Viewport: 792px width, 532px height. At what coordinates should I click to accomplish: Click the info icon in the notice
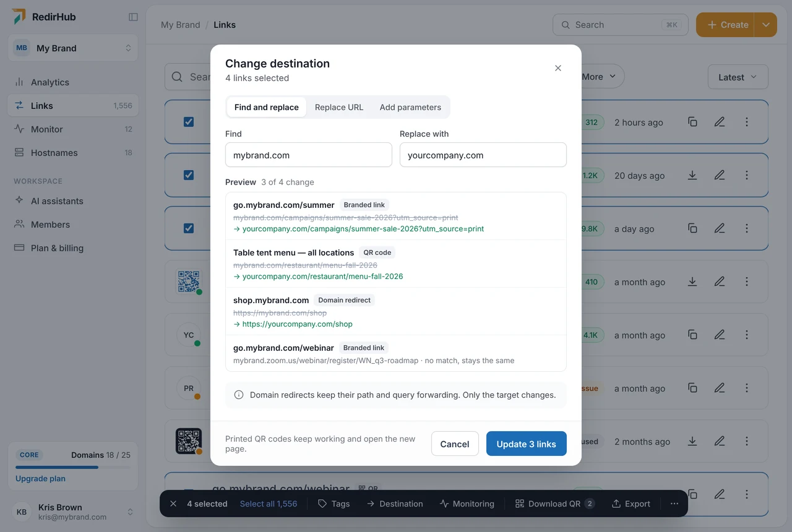(239, 395)
